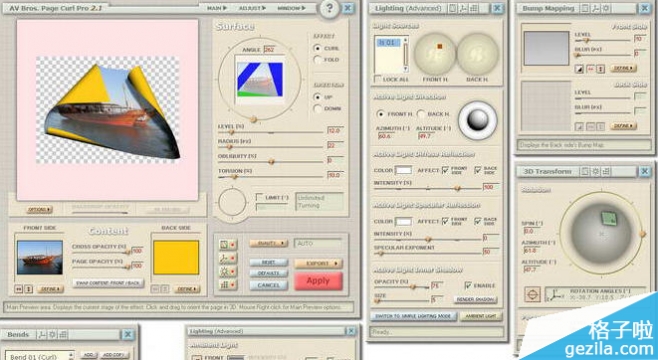Click the Front Side boat thumbnail
658x360 pixels.
[x=40, y=258]
